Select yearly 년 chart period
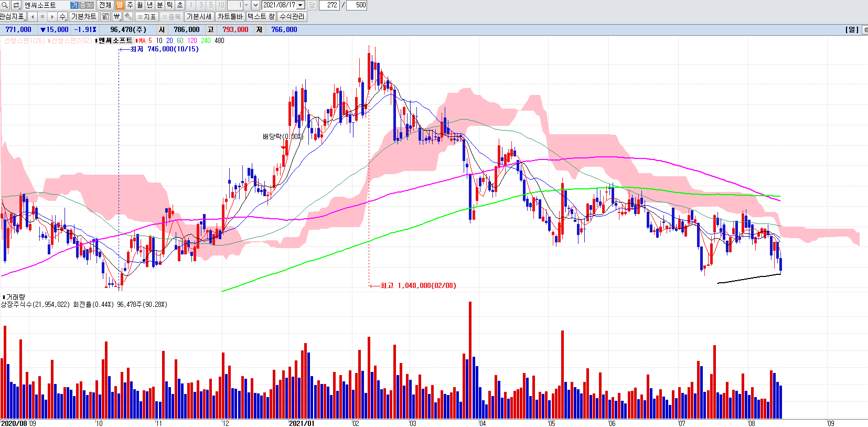Screen dimensions: 868x427 click(x=149, y=5)
